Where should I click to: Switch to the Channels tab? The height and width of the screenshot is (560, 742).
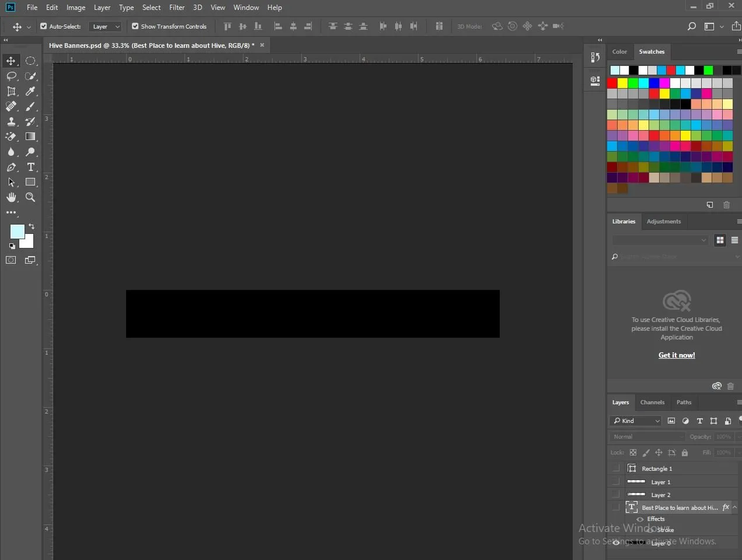[x=652, y=402]
